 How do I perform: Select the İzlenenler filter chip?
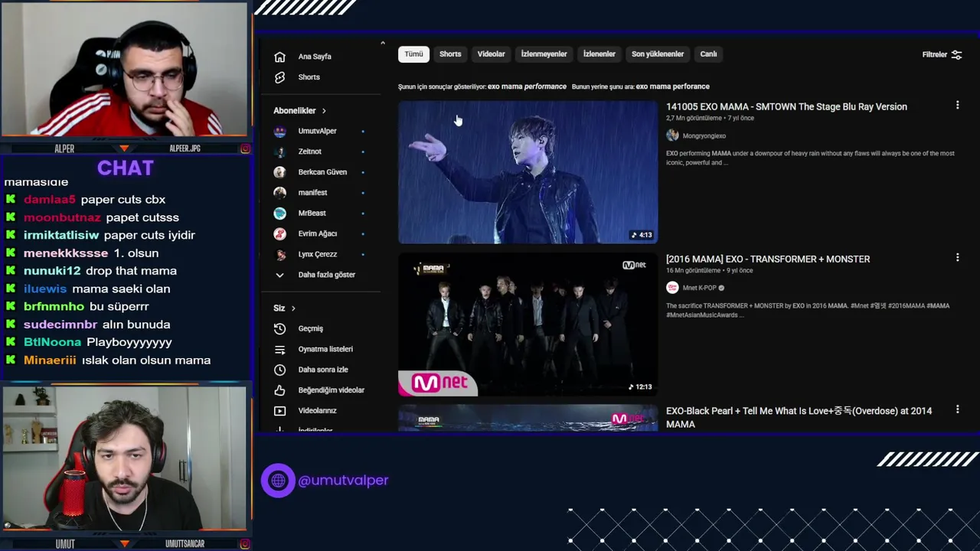[x=599, y=54]
